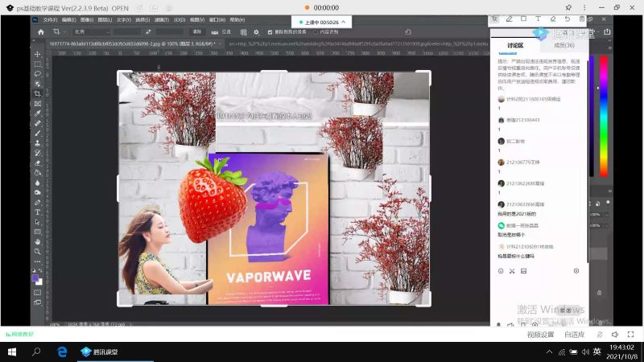Click the scissors screenshot icon in chat

tap(512, 271)
